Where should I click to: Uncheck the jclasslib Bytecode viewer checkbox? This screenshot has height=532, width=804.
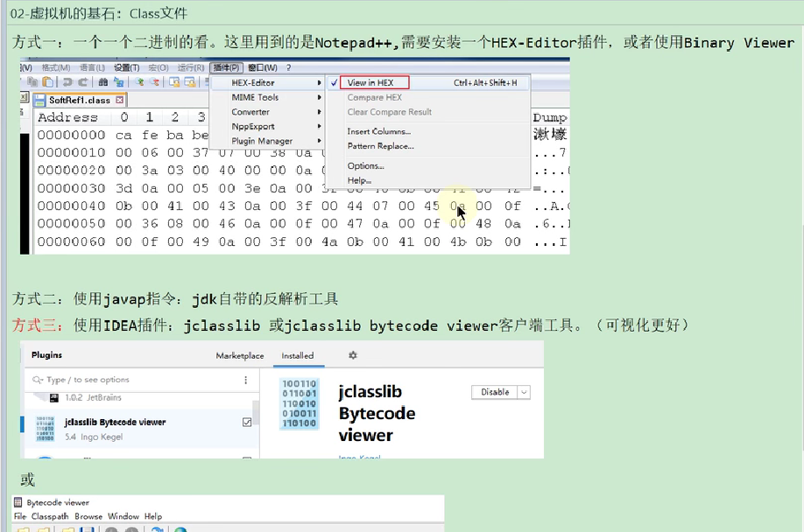pos(247,422)
